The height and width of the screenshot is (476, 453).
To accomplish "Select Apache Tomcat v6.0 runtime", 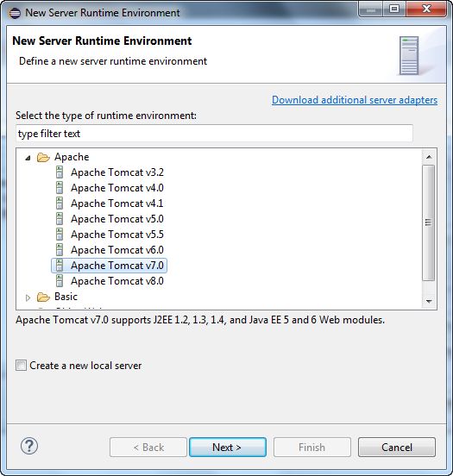I will pyautogui.click(x=117, y=250).
